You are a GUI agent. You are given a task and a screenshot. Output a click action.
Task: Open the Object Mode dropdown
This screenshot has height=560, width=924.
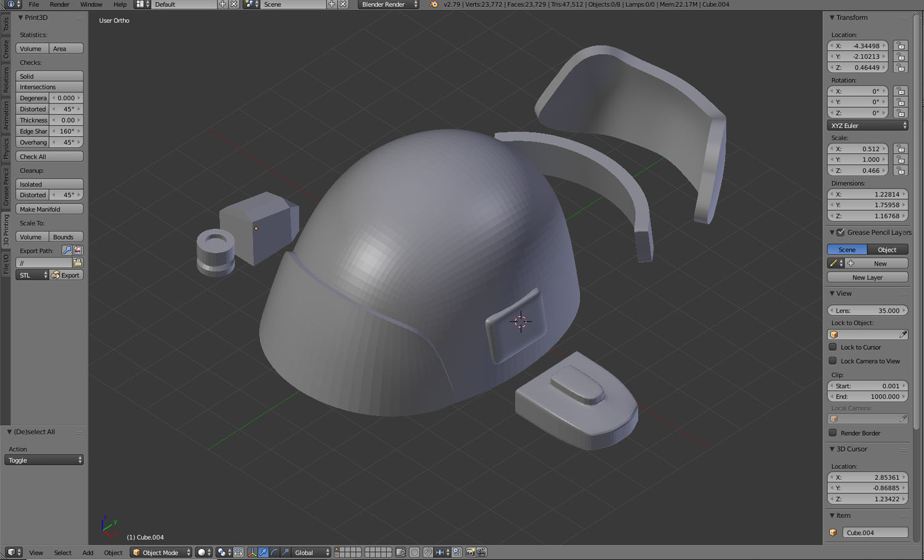pos(161,552)
